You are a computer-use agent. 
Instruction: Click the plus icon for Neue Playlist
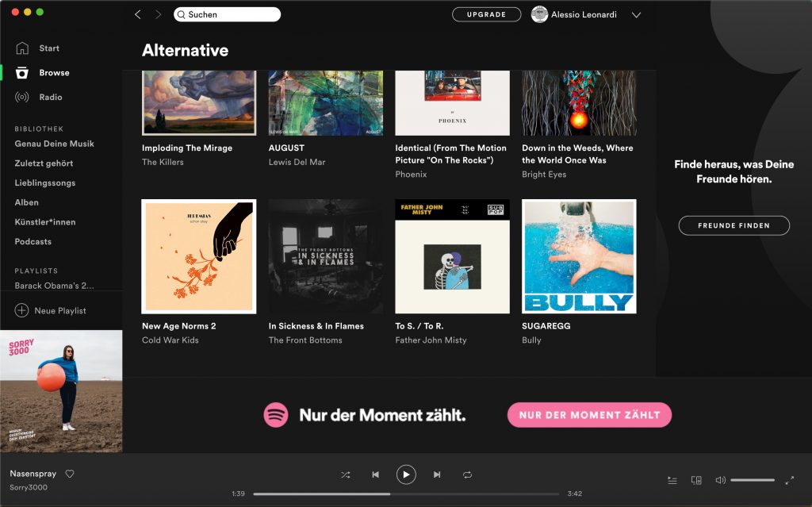click(21, 310)
